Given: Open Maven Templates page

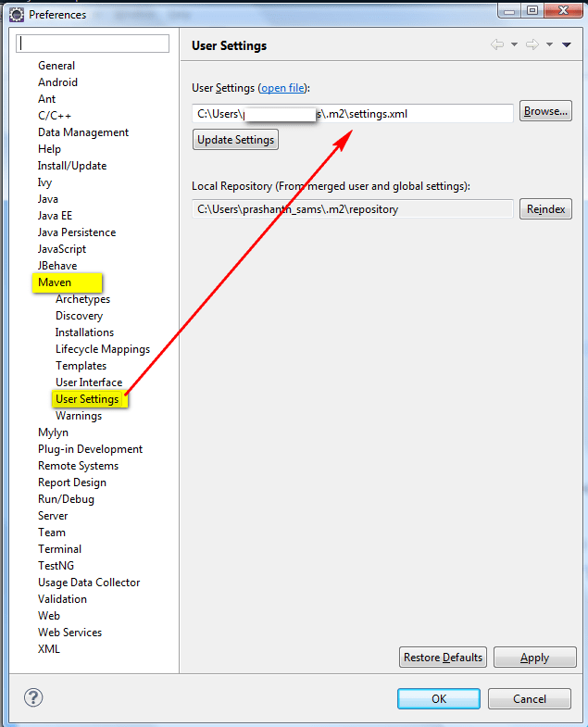Looking at the screenshot, I should point(81,367).
